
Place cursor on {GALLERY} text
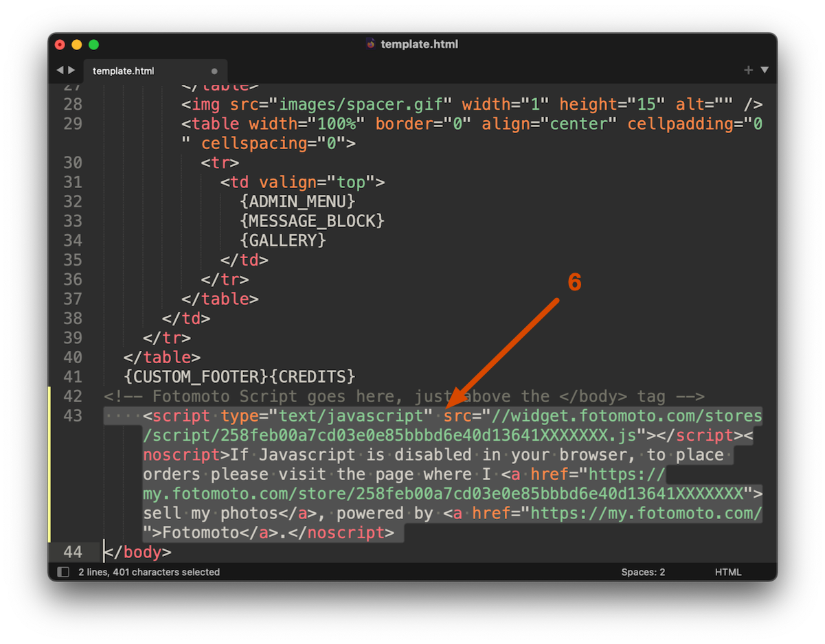point(283,240)
